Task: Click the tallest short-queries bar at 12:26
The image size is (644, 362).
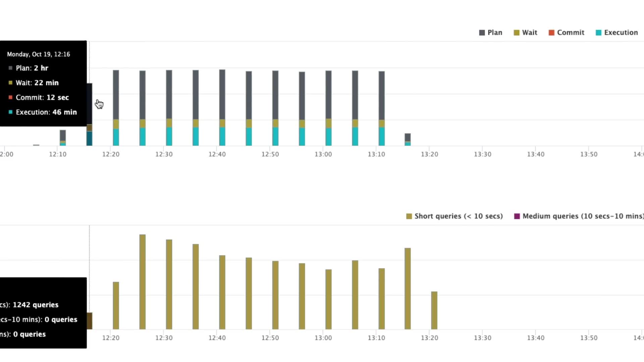Action: (x=143, y=282)
